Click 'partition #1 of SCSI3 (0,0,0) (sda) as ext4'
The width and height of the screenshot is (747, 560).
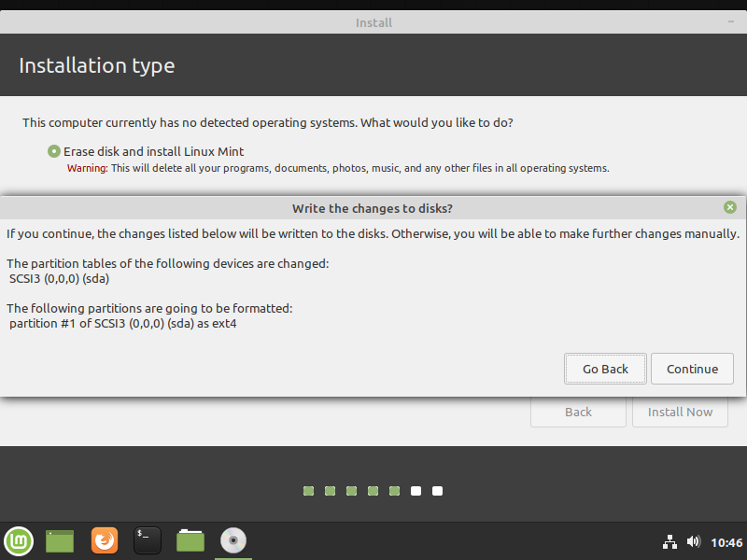(123, 323)
